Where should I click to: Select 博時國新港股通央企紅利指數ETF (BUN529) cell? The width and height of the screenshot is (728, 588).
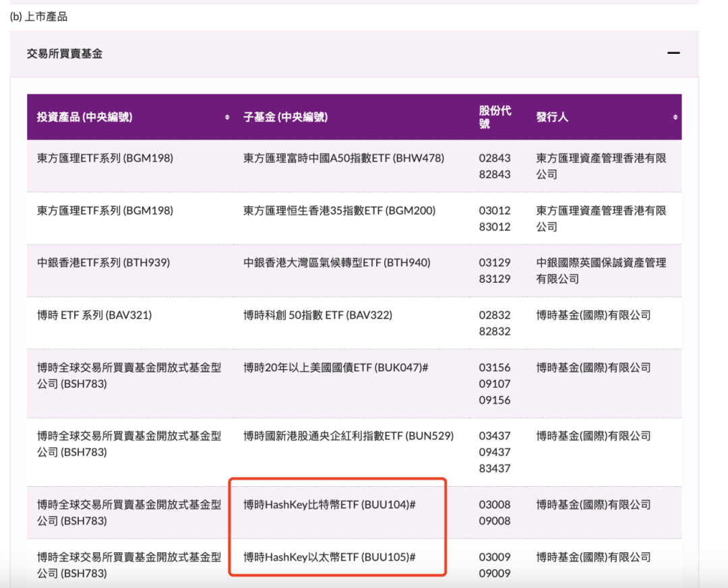click(348, 436)
